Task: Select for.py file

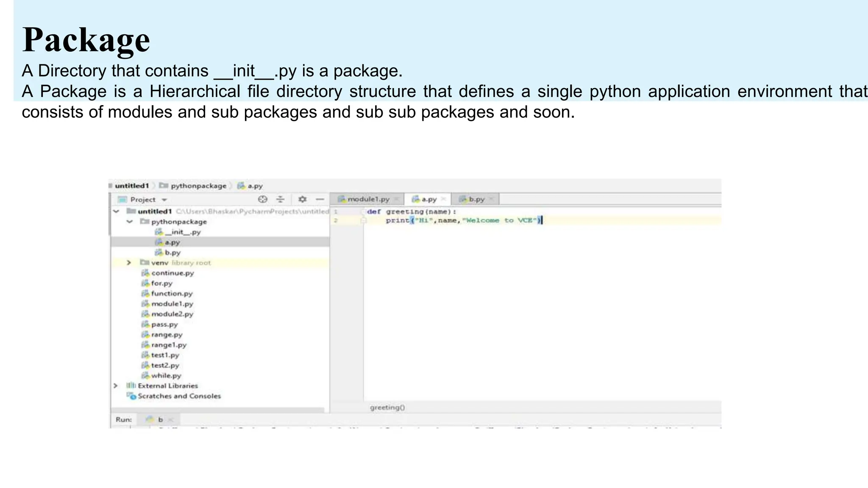Action: coord(162,283)
